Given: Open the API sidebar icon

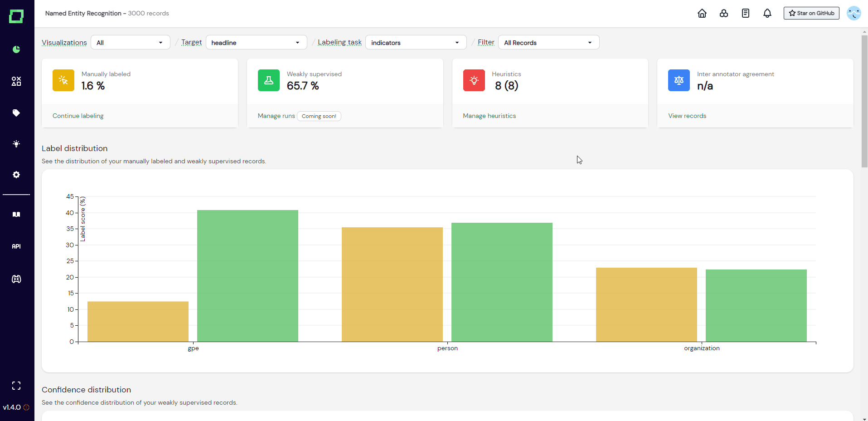Looking at the screenshot, I should pyautogui.click(x=16, y=246).
